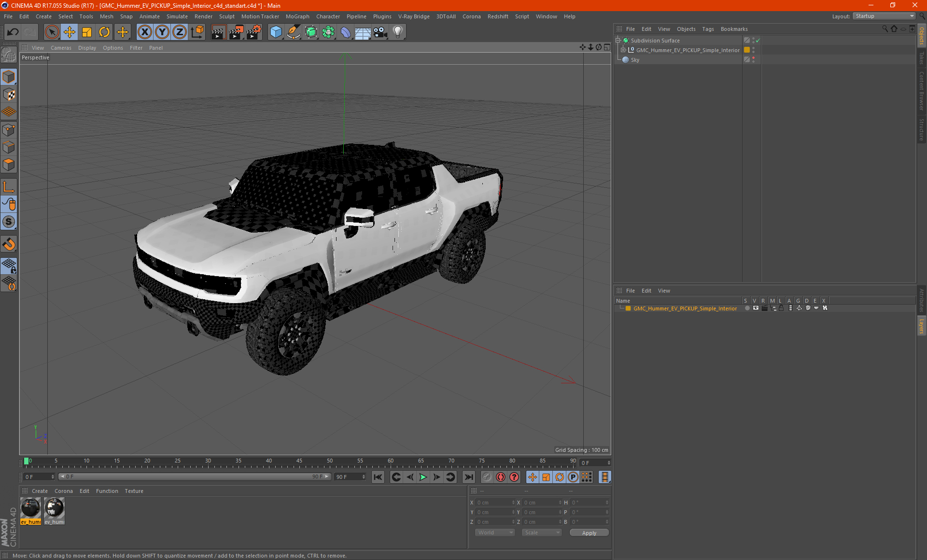Toggle Subdivision Surface enable checkmark
Screen dimensions: 927x560
click(758, 41)
